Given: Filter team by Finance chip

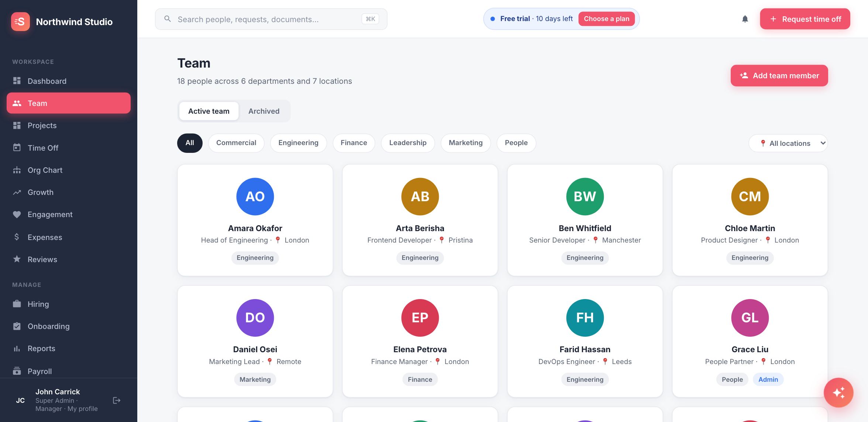Looking at the screenshot, I should (x=354, y=143).
